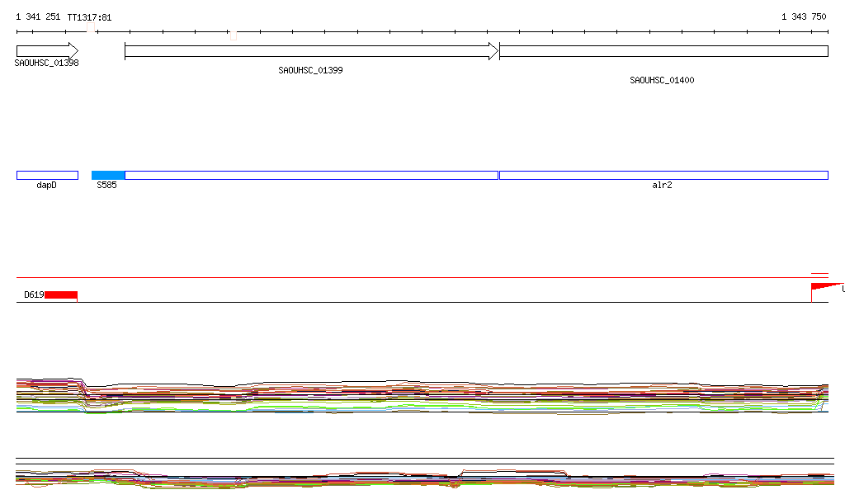Click the TT1317:81 terminator label
Viewport: 845px width, 504px height.
tap(89, 17)
